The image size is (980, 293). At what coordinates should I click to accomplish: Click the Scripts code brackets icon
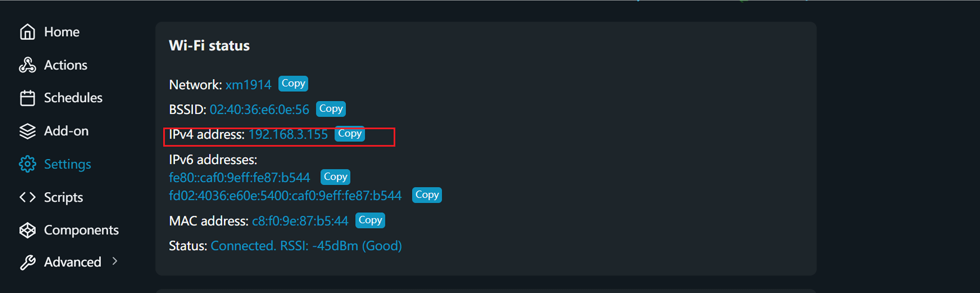[x=27, y=197]
